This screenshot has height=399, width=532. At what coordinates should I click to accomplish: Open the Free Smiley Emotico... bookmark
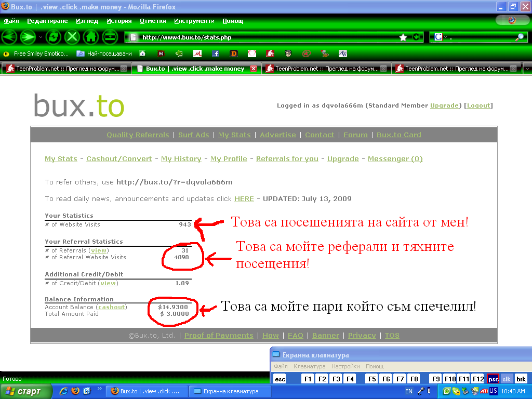click(x=36, y=54)
